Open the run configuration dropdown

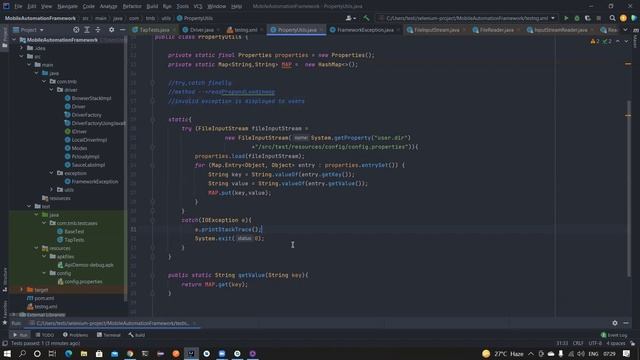tap(467, 18)
